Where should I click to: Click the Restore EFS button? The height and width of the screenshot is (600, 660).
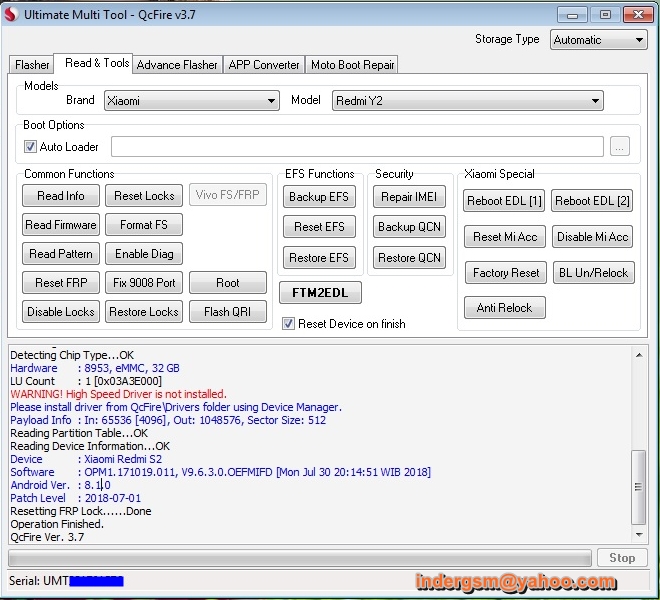click(x=319, y=258)
